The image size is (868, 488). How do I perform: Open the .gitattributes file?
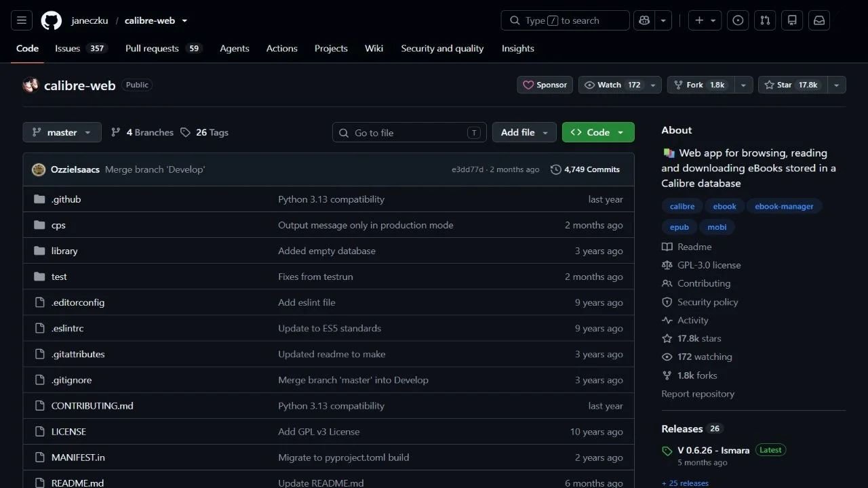78,354
